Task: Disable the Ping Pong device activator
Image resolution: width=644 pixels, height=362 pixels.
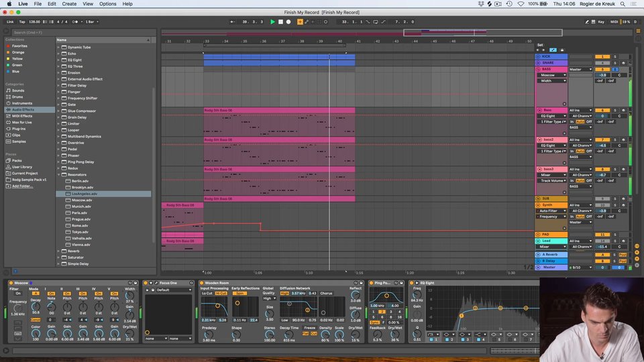Action: click(372, 283)
